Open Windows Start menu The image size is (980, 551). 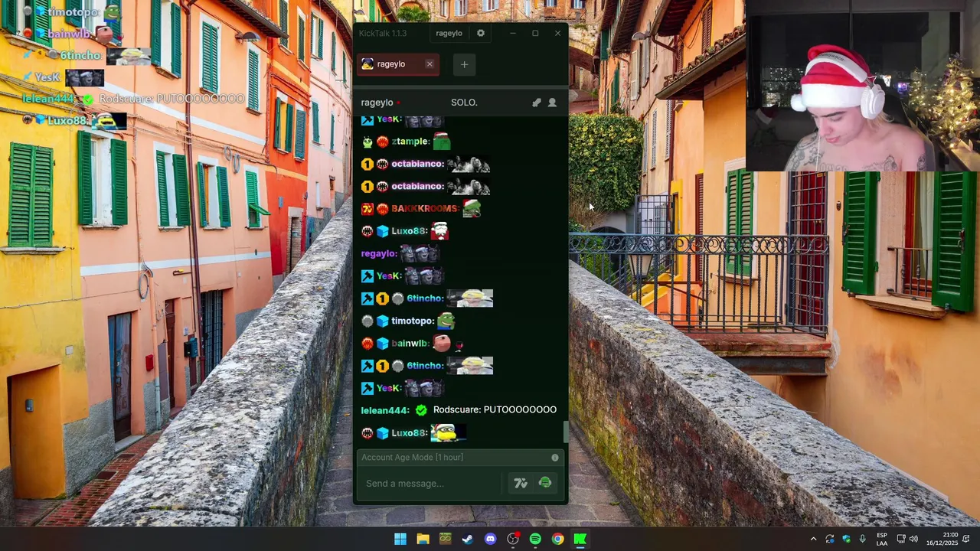pyautogui.click(x=400, y=540)
